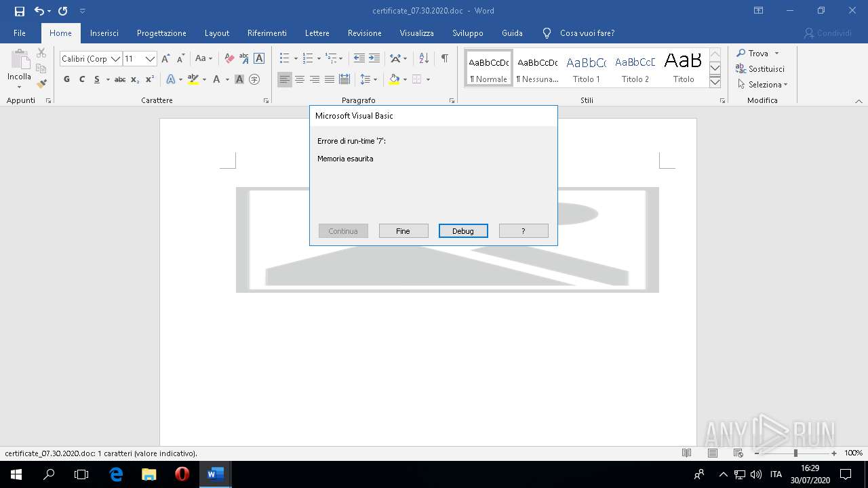The height and width of the screenshot is (488, 868).
Task: Open the Revisione tab
Action: coord(365,33)
